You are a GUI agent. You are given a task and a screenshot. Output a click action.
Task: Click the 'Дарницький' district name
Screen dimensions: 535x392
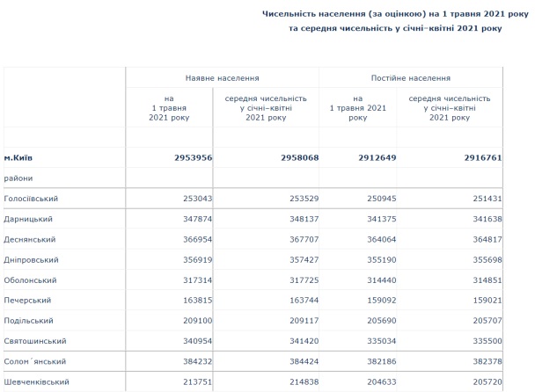point(28,219)
